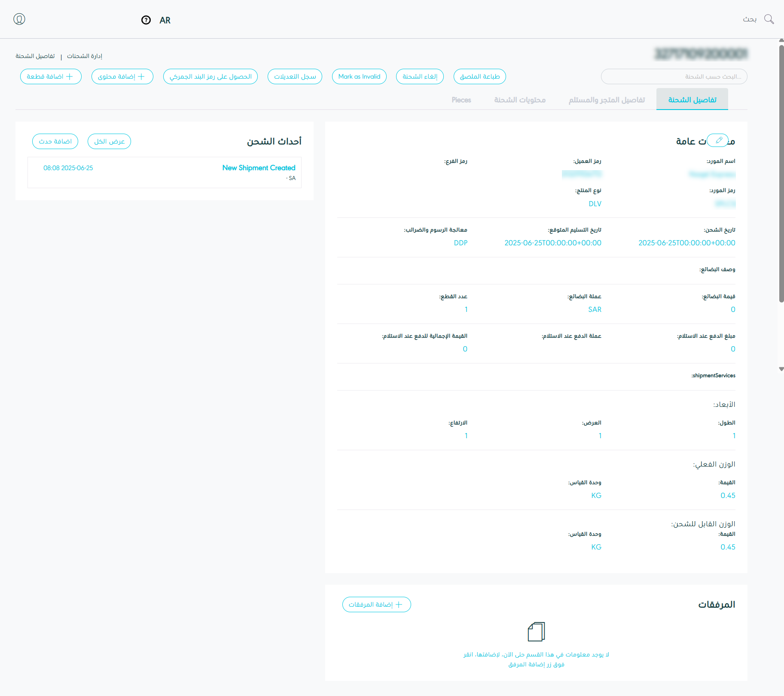Open the help question mark icon
Screen dimensions: 784x696
pyautogui.click(x=146, y=20)
